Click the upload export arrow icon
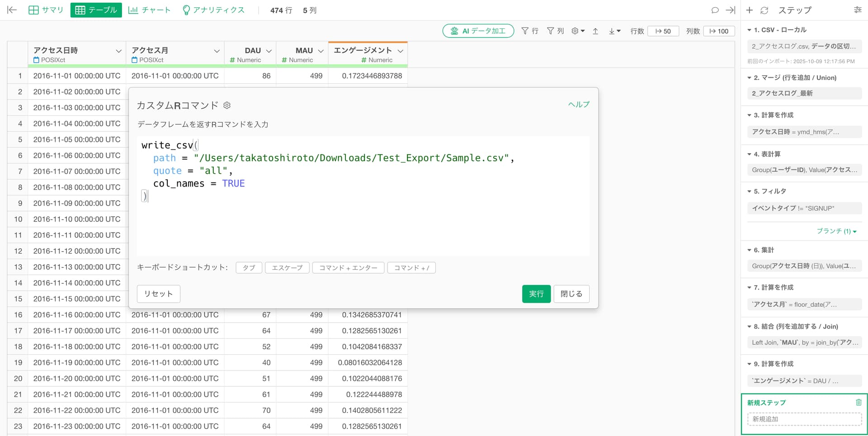Screen dimensions: 868x436 point(595,31)
